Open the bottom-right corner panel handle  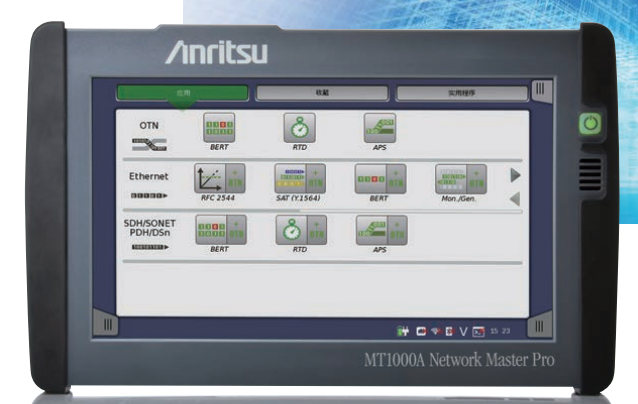click(538, 325)
